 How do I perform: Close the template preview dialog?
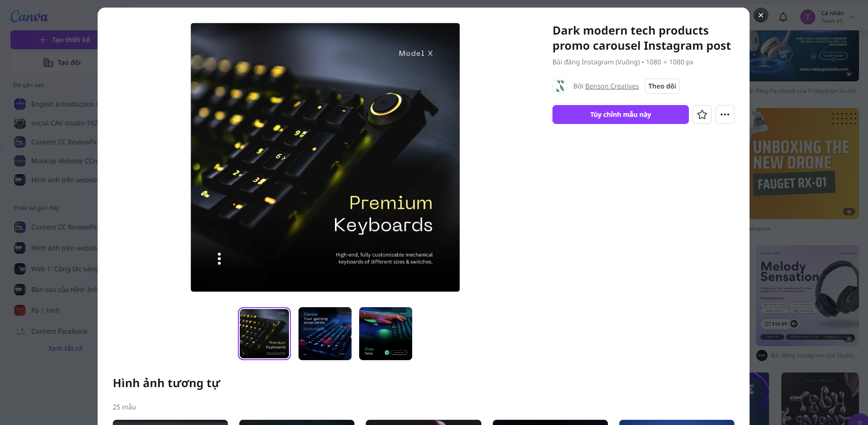761,15
